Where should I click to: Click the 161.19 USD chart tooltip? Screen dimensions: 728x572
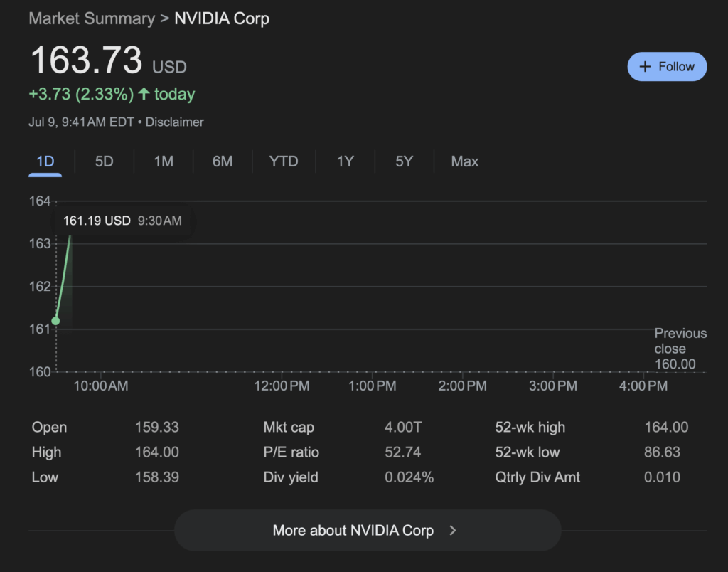(122, 221)
